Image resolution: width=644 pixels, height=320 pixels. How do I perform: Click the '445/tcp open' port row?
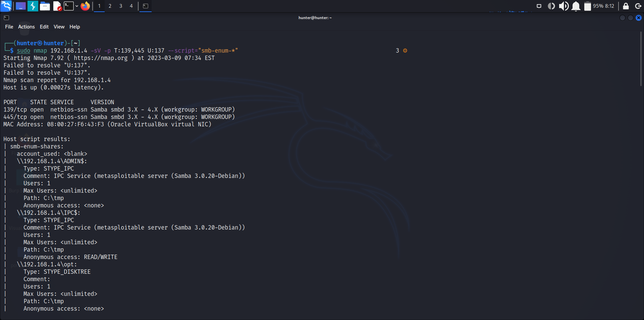click(x=119, y=117)
